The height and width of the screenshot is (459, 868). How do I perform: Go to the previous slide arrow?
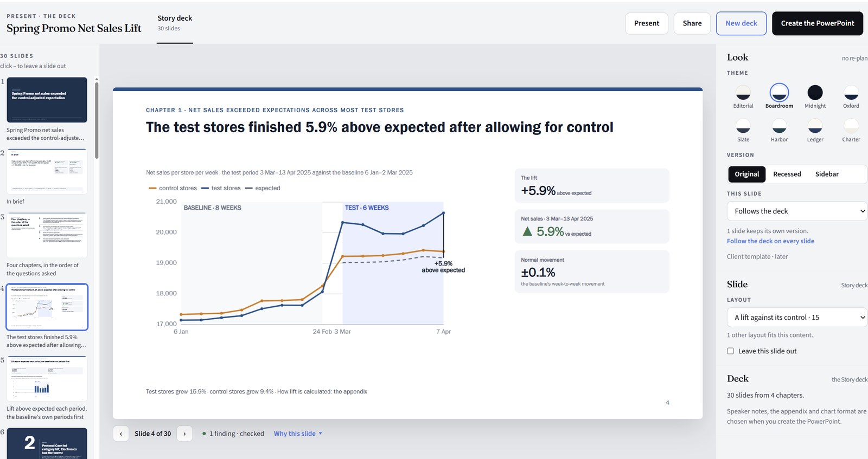(121, 434)
